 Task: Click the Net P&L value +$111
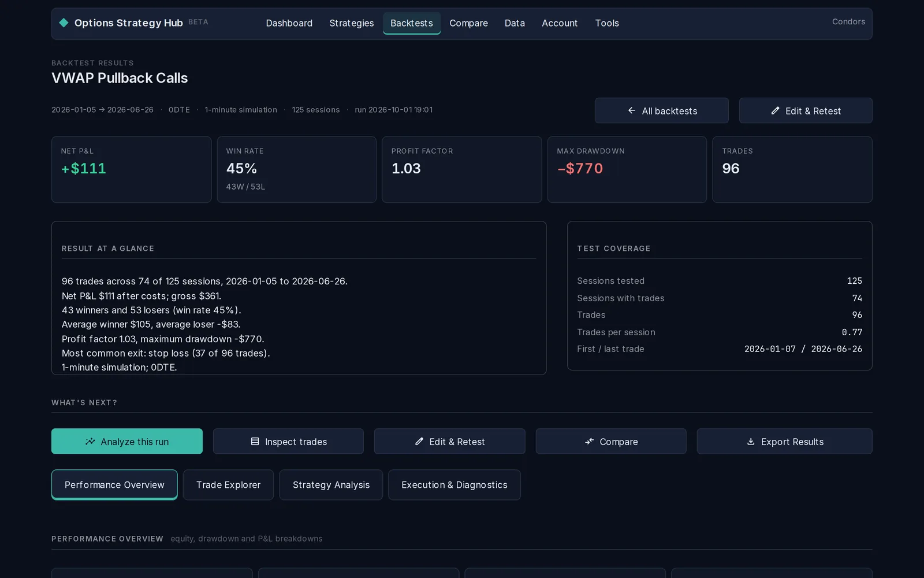[x=84, y=168]
